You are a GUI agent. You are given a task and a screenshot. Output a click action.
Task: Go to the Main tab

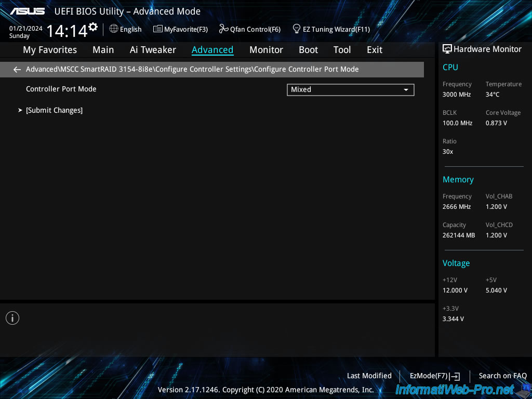point(103,50)
